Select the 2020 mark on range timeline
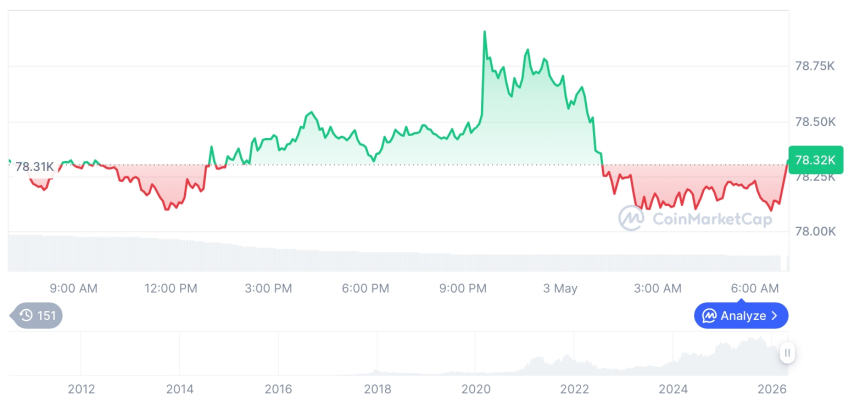Image resolution: width=860 pixels, height=401 pixels. [x=476, y=389]
